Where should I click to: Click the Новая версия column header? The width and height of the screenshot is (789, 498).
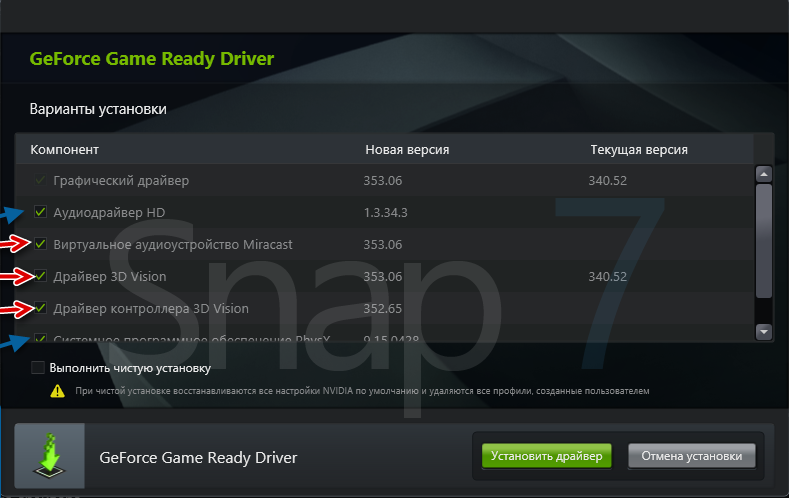(x=407, y=150)
